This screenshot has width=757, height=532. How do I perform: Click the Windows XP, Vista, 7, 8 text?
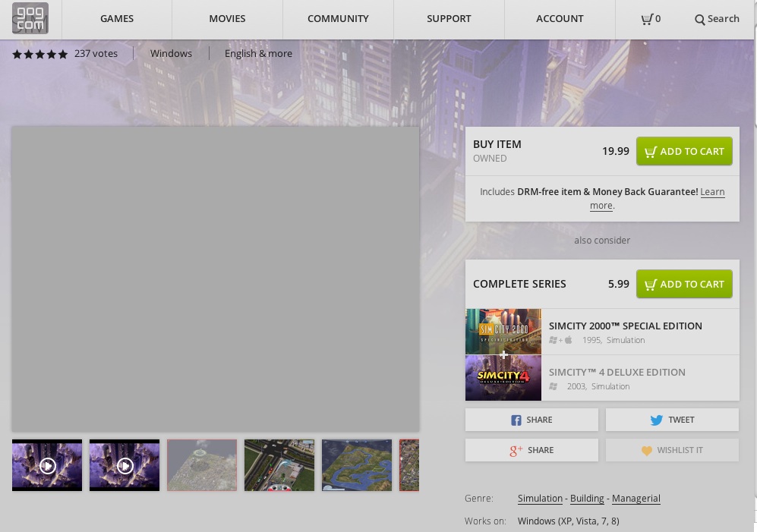(568, 521)
